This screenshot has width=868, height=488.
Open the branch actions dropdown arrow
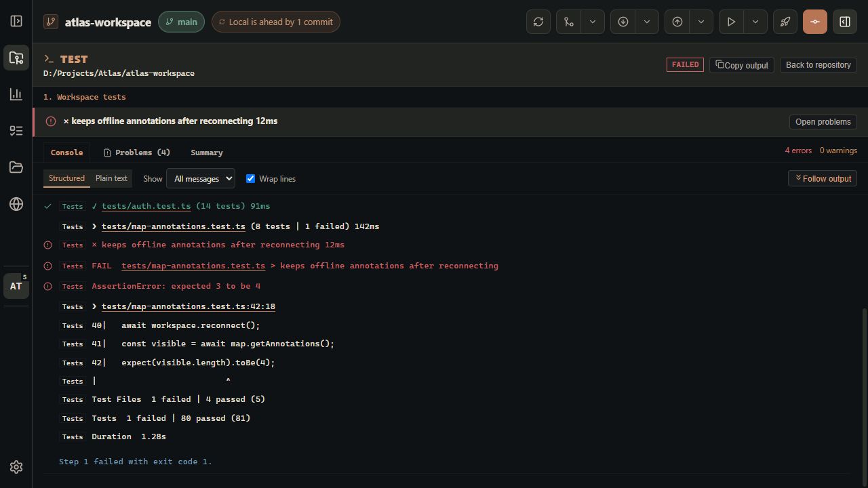[x=593, y=22]
